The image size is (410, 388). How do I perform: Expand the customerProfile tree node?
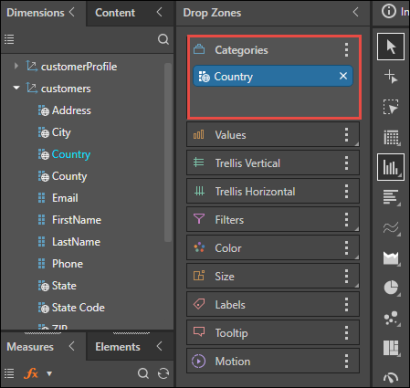click(16, 66)
